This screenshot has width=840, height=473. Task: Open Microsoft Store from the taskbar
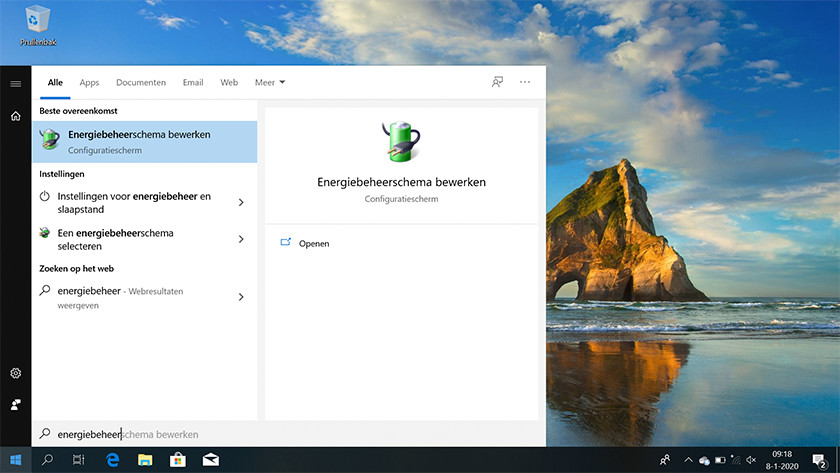178,460
